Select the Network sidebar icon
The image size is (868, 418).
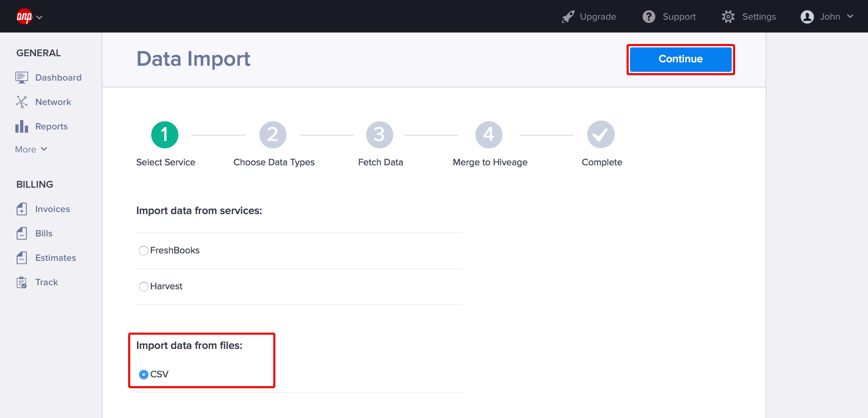click(x=22, y=102)
